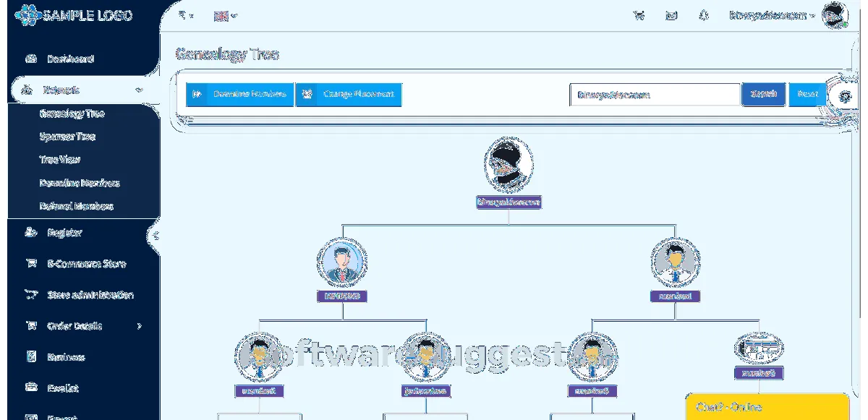Click Downline Members blue button
The height and width of the screenshot is (420, 868).
click(240, 94)
